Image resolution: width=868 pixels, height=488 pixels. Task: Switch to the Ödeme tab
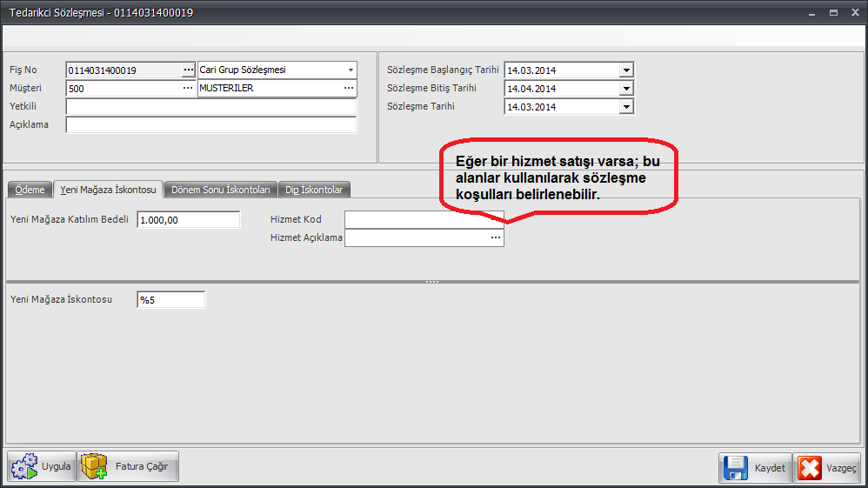[30, 190]
